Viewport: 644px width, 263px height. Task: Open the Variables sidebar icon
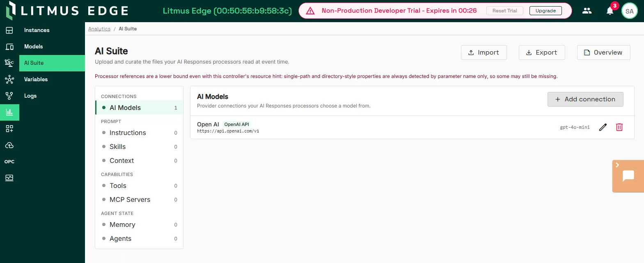9,80
